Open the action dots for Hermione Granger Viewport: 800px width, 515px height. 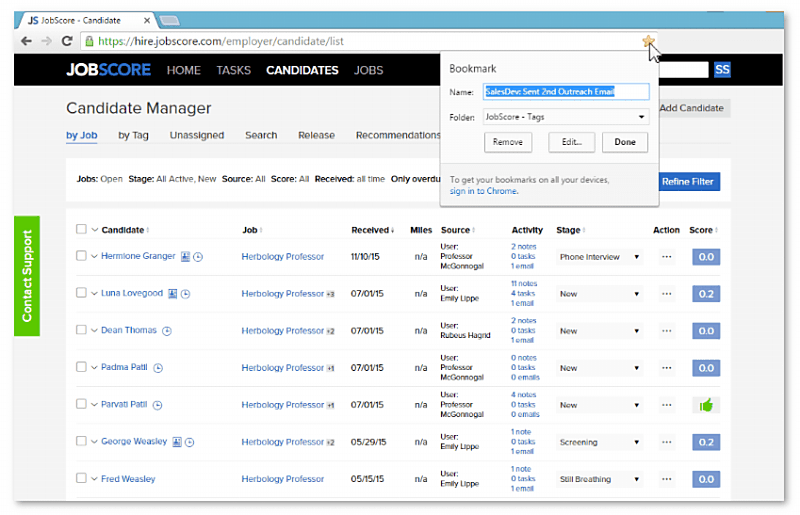[x=666, y=257]
